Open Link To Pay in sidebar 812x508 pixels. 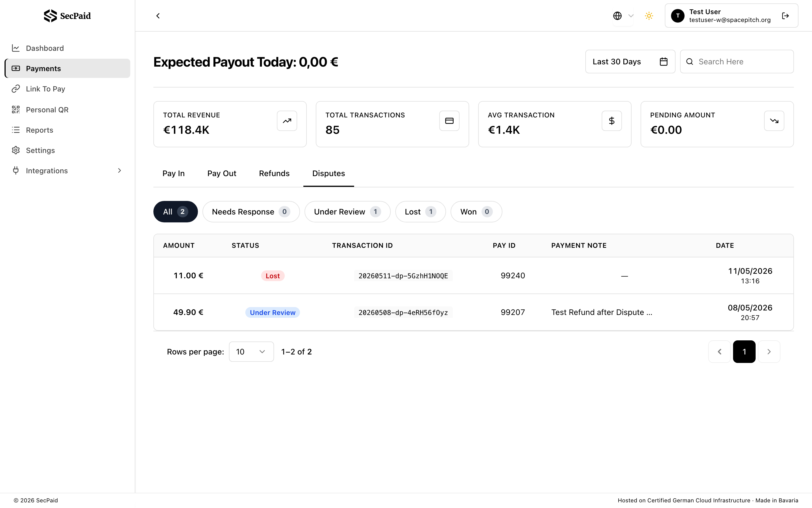pyautogui.click(x=67, y=89)
